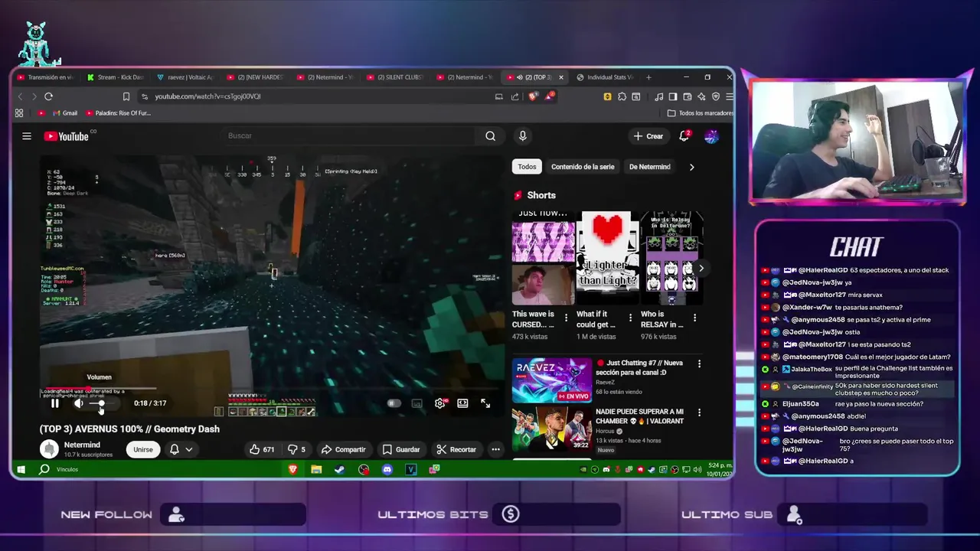Show next Shorts with the arrow
Viewport: 980px width, 551px height.
701,268
